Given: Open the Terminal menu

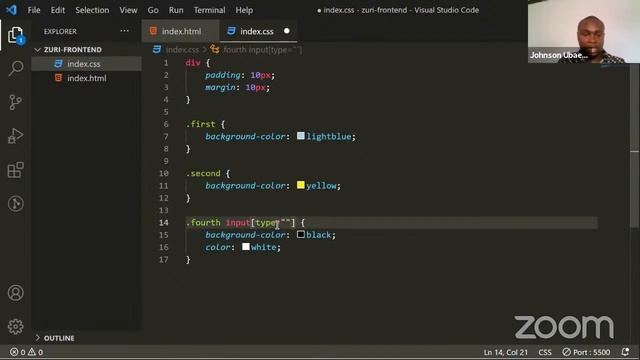Looking at the screenshot, I should click(209, 10).
